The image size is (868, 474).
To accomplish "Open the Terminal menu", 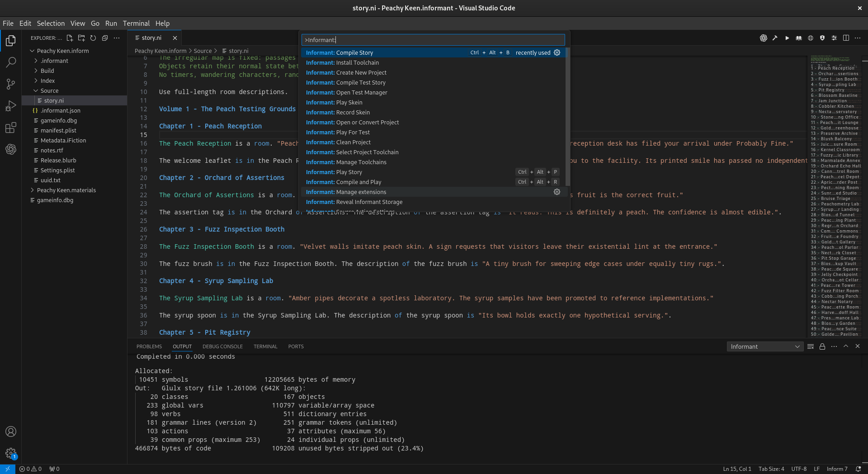I will (136, 24).
